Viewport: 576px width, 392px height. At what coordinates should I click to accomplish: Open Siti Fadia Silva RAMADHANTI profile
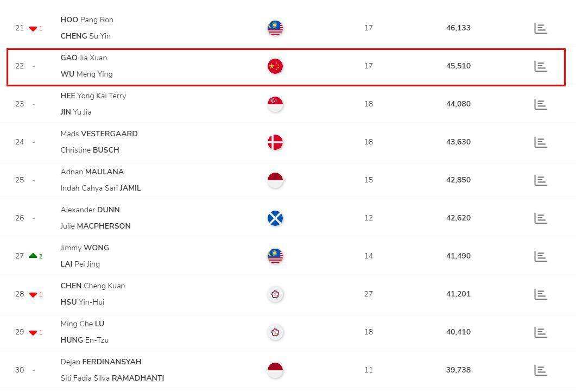(x=112, y=378)
